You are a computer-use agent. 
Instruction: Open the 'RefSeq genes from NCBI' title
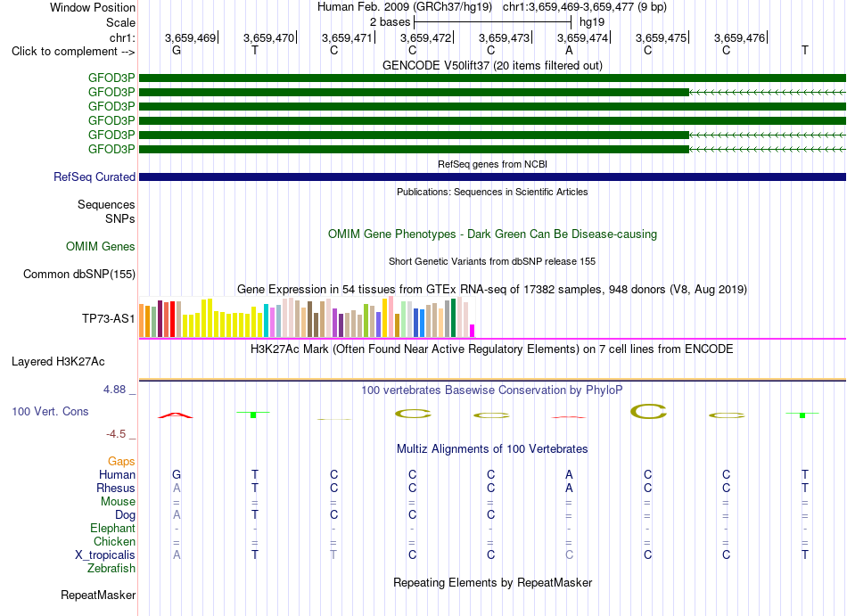(x=492, y=164)
